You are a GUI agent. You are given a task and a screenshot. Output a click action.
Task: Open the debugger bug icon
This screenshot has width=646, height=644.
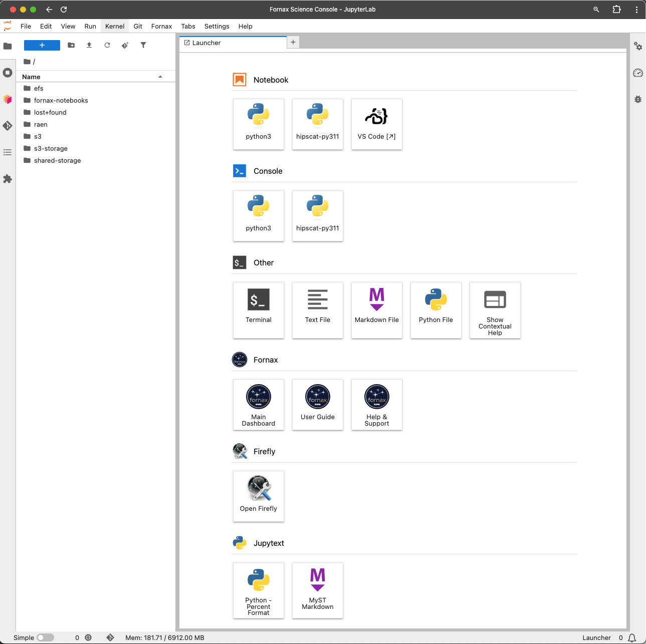pos(637,99)
